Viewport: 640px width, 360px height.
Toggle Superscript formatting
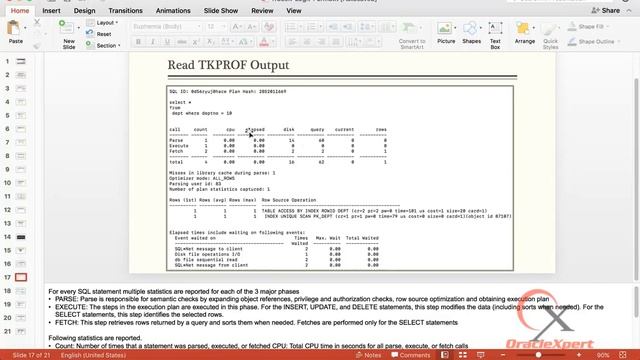pos(196,42)
